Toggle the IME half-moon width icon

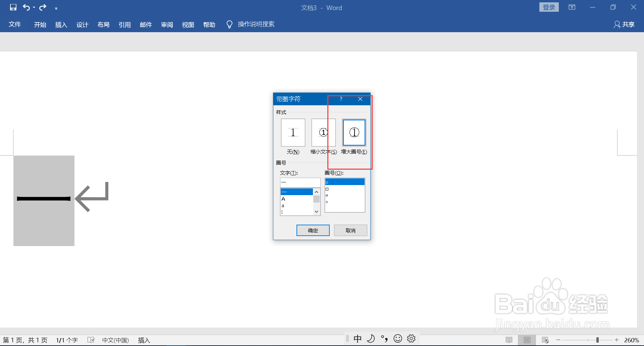pyautogui.click(x=371, y=339)
